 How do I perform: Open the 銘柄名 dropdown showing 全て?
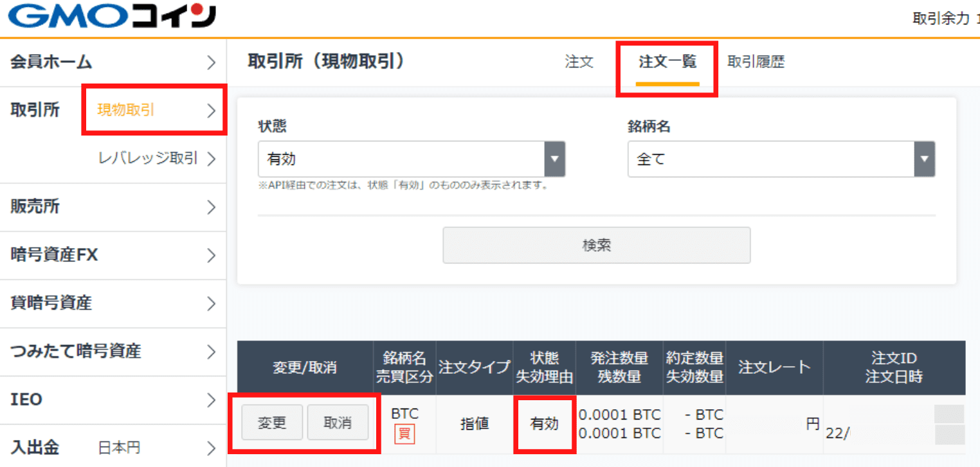781,159
